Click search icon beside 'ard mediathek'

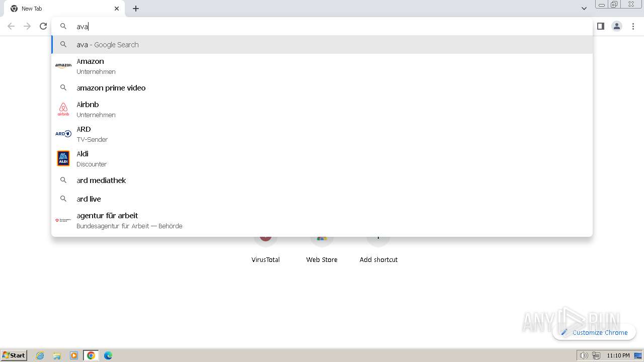pos(63,180)
